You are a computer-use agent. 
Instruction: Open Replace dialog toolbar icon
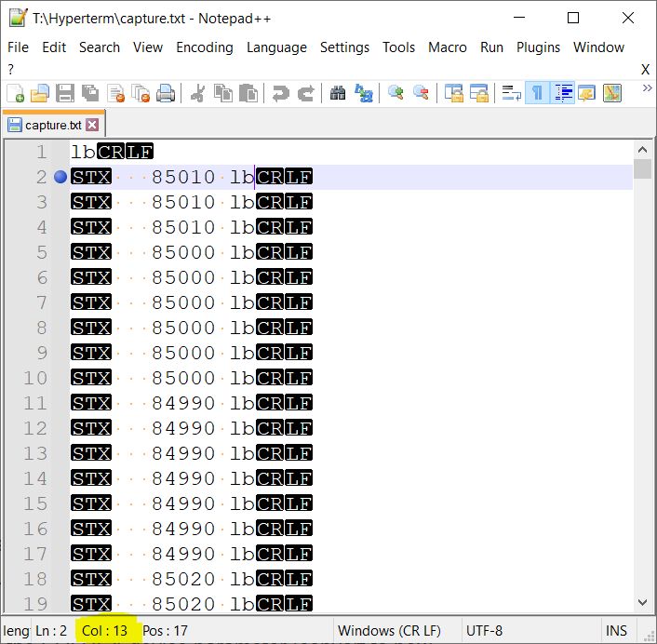click(x=363, y=93)
